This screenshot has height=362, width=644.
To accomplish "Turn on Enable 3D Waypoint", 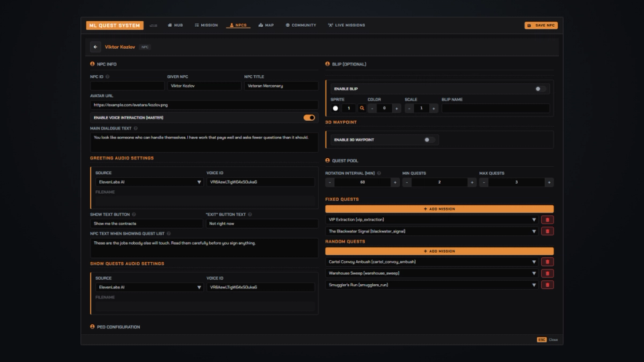I will pos(429,140).
